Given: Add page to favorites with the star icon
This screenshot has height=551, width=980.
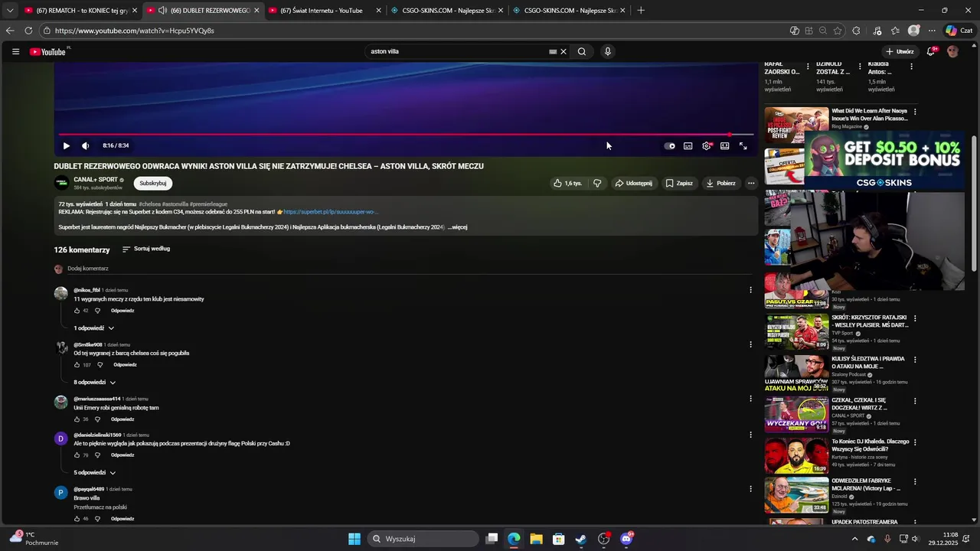Looking at the screenshot, I should 838,31.
